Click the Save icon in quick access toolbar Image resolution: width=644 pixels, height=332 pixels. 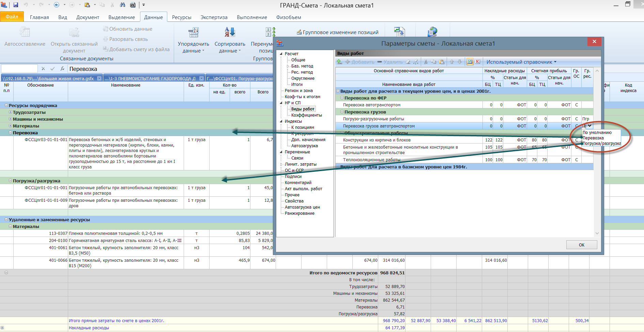point(16,5)
